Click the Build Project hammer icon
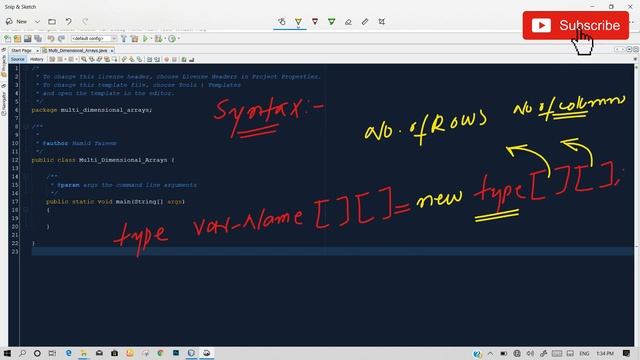Image resolution: width=640 pixels, height=360 pixels. tap(124, 38)
